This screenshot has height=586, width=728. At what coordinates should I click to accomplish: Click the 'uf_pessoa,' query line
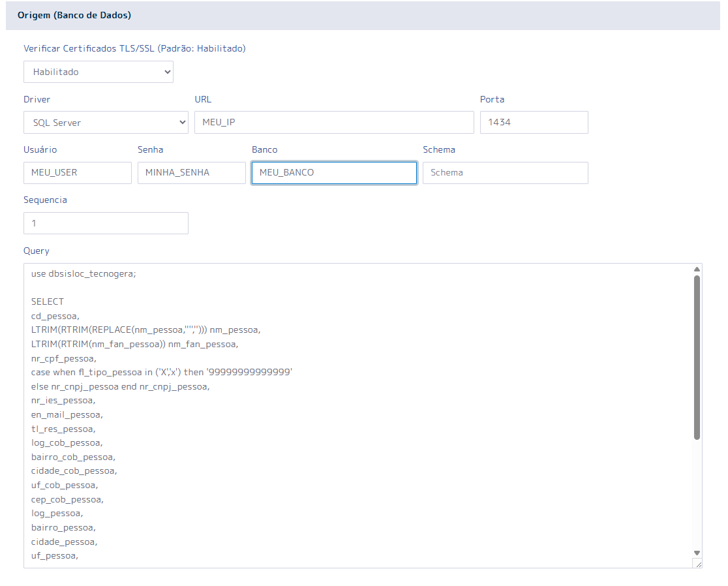point(55,556)
